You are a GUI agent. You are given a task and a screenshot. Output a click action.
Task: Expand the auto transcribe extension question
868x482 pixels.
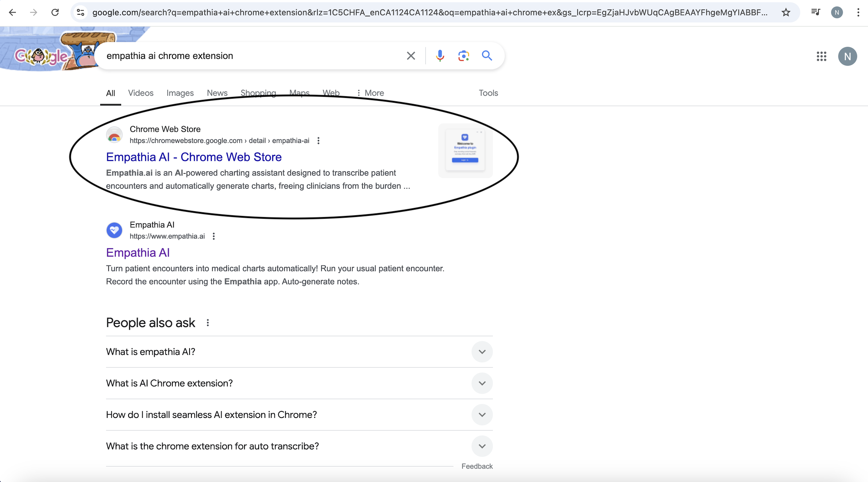tap(482, 446)
